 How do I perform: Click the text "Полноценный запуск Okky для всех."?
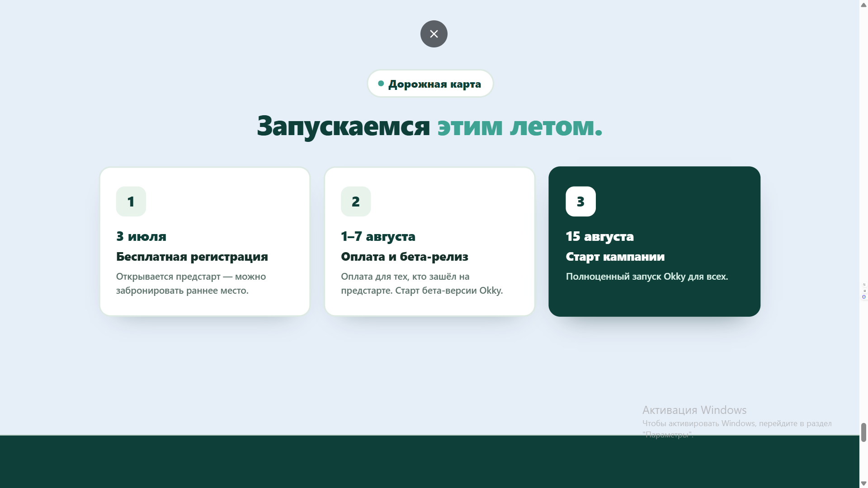(x=647, y=277)
